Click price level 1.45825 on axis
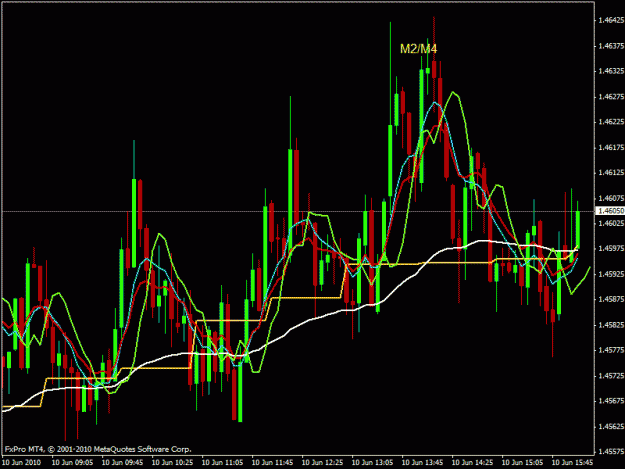625x469 pixels. coord(611,325)
